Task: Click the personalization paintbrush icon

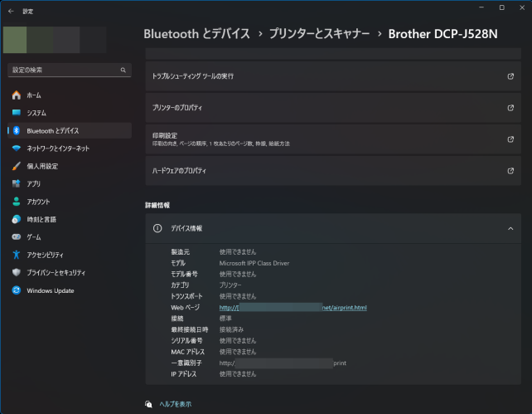Action: pyautogui.click(x=17, y=166)
